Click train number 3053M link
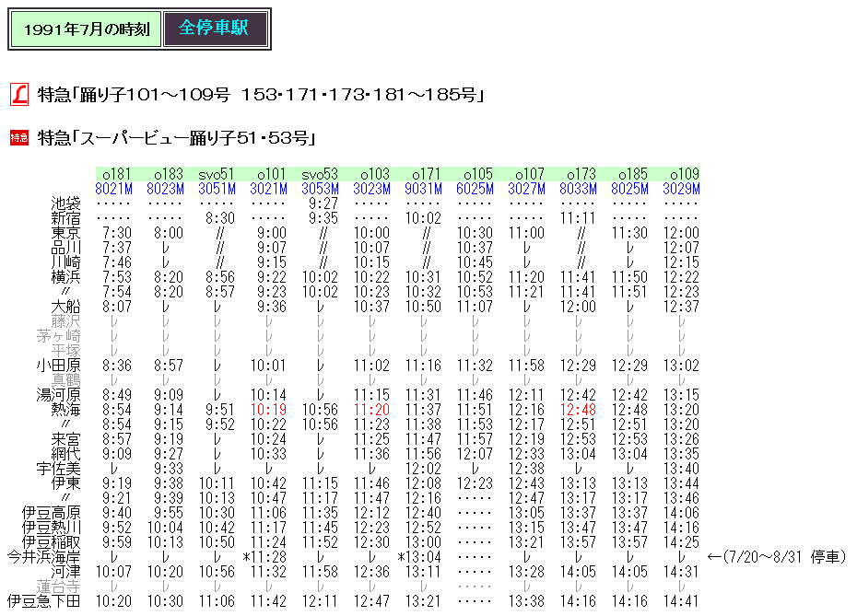The height and width of the screenshot is (616, 857). [x=322, y=189]
